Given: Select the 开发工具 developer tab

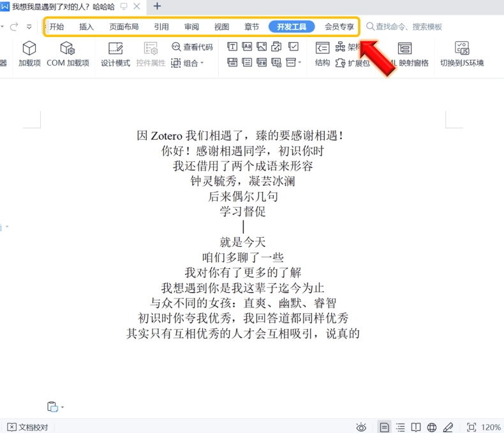Looking at the screenshot, I should click(x=292, y=27).
